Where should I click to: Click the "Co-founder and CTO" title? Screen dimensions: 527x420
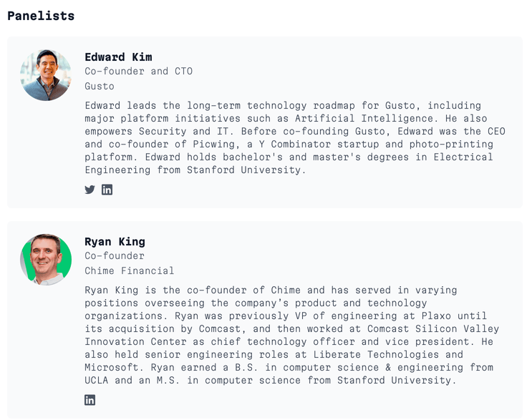point(138,72)
